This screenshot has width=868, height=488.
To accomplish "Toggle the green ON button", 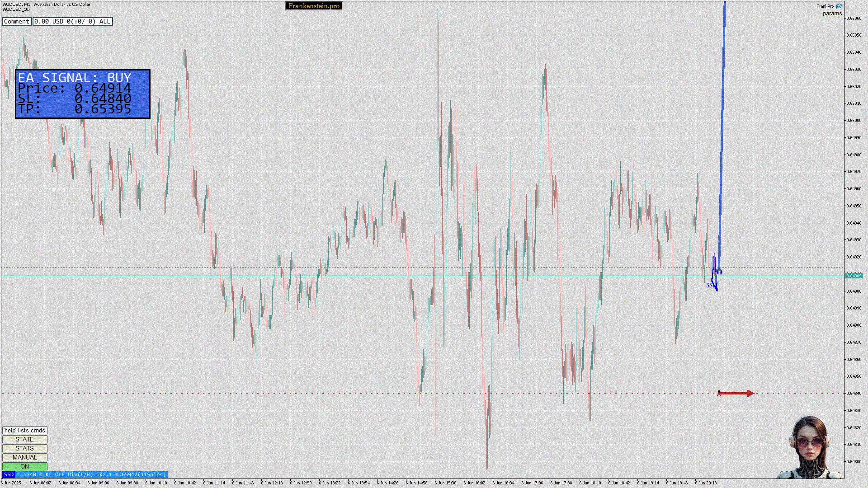I will pos(24,466).
